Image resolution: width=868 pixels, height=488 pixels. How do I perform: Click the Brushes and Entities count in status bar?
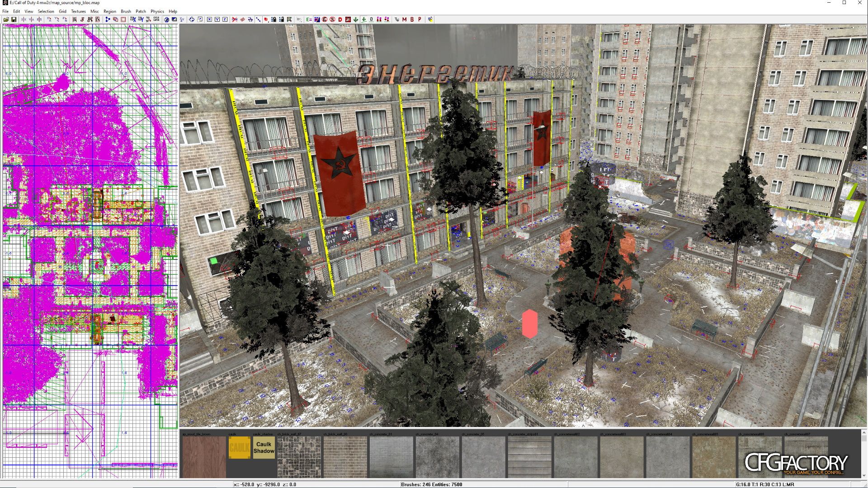point(431,484)
